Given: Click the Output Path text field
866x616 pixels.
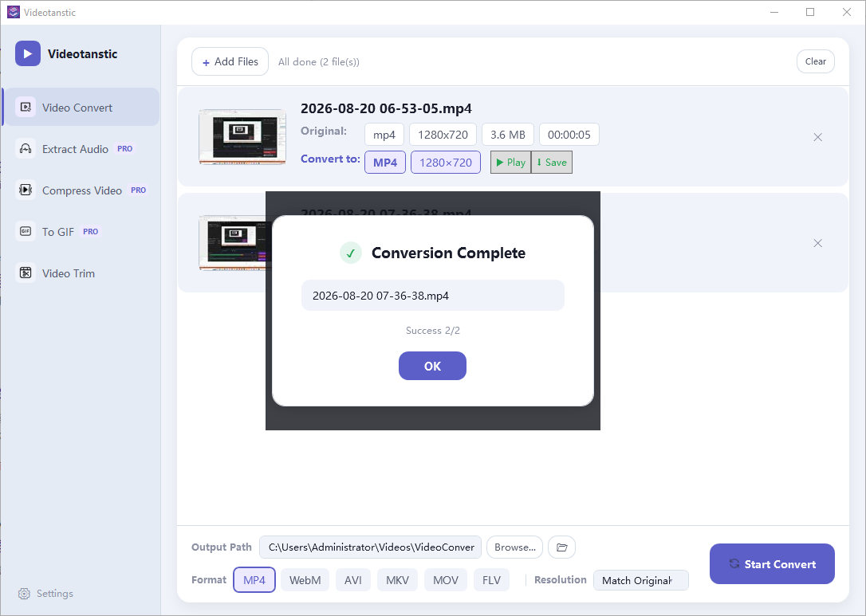Looking at the screenshot, I should pos(370,547).
